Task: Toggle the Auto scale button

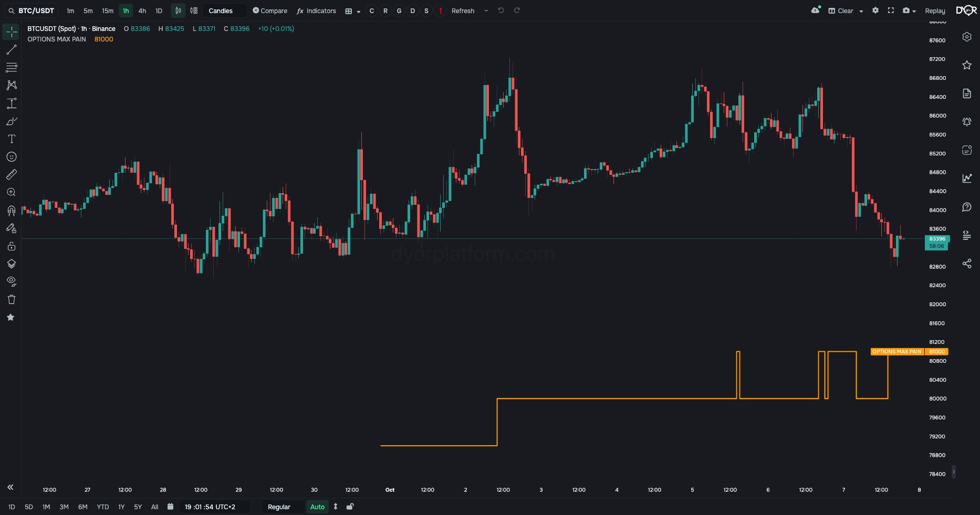Action: point(317,507)
